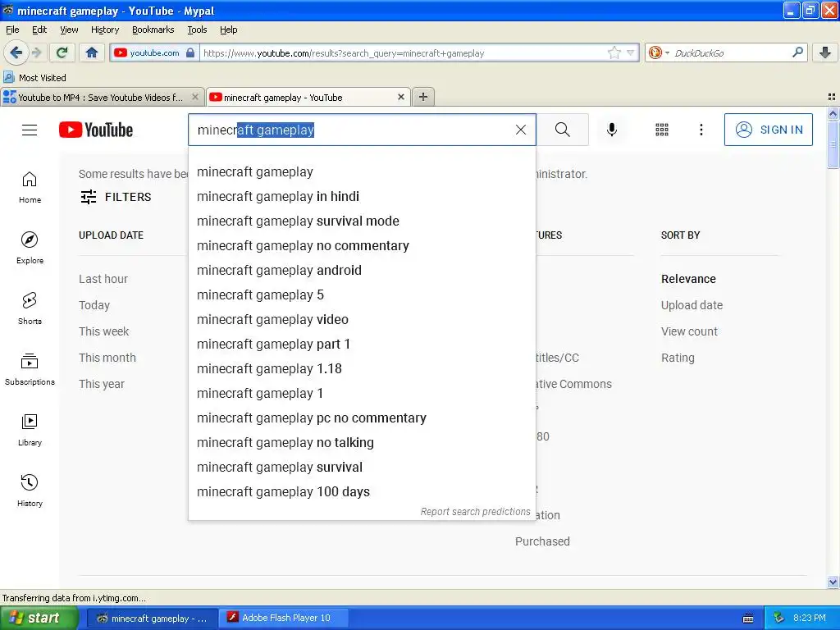Image resolution: width=840 pixels, height=630 pixels.
Task: Open the Downloads arrow button
Action: (825, 52)
